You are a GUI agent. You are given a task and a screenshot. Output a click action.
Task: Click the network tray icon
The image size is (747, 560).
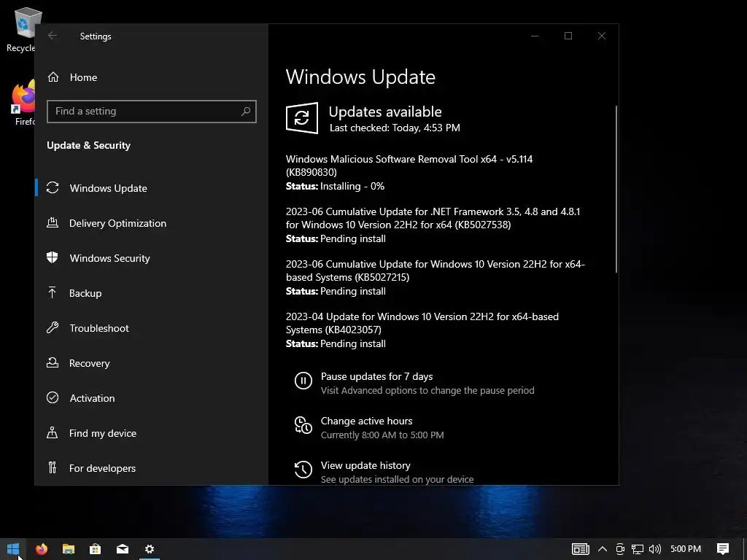coord(638,549)
